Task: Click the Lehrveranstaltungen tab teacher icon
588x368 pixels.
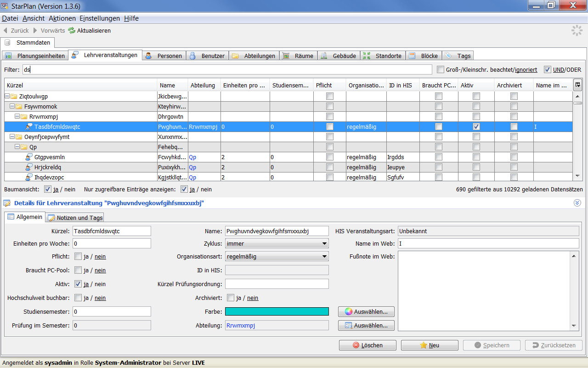Action: pos(75,55)
